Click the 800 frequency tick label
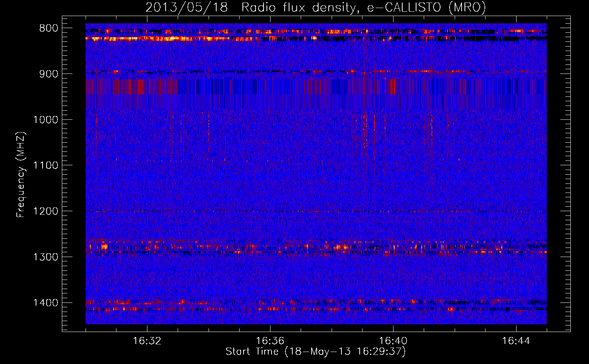589x364 pixels. 49,28
